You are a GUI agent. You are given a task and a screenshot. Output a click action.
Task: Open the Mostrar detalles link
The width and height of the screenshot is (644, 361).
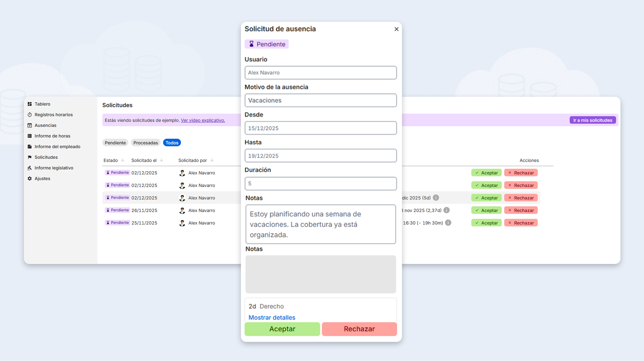[272, 317]
